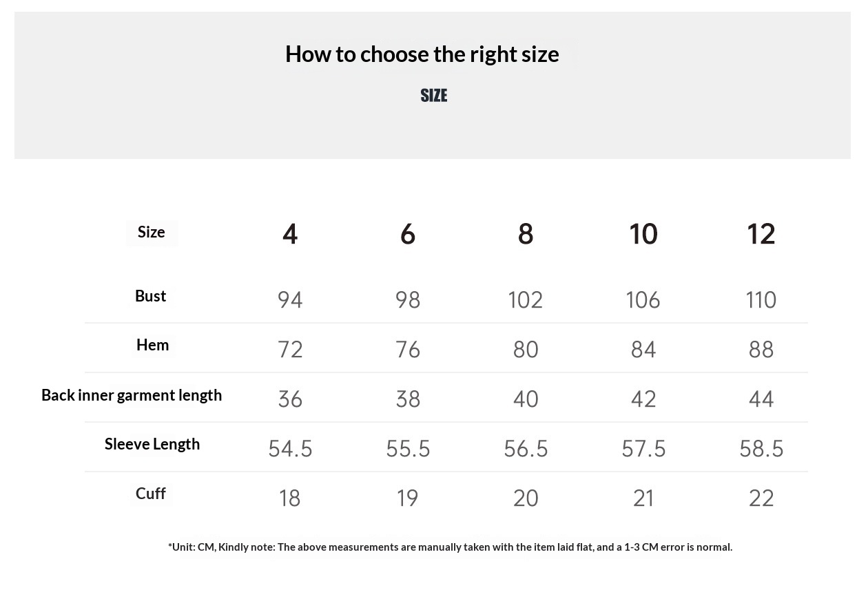Select the sleeve length value 58.5
This screenshot has width=868, height=592.
(x=761, y=449)
